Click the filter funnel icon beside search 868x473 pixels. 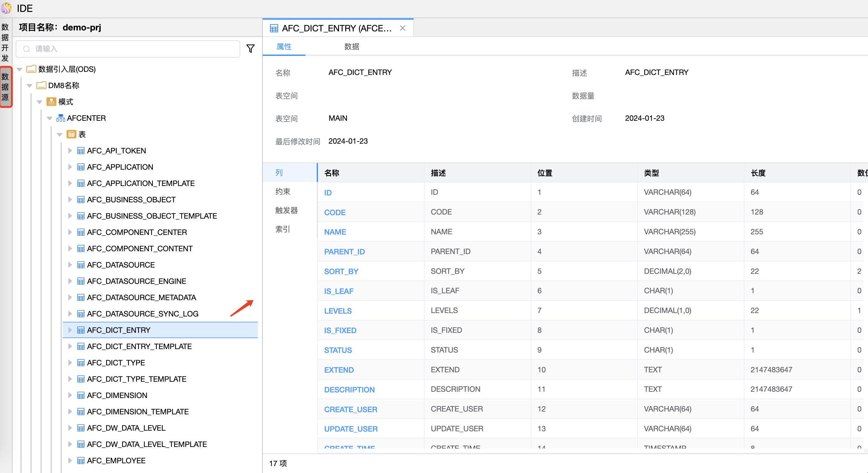[250, 49]
